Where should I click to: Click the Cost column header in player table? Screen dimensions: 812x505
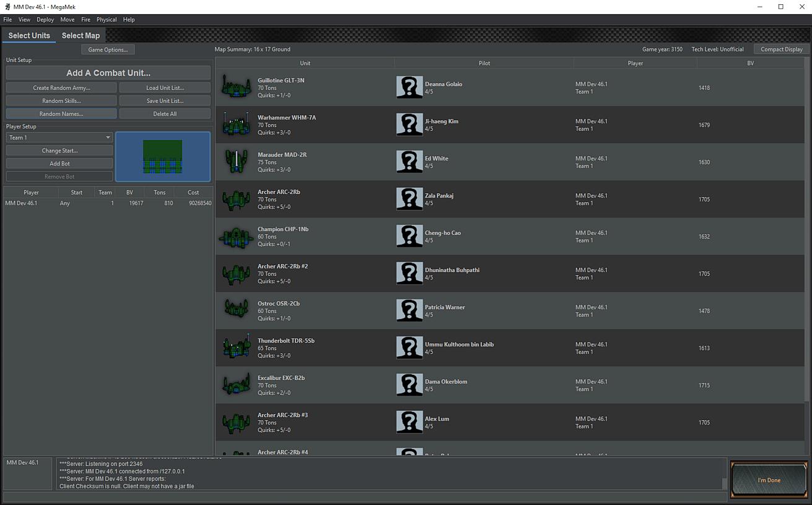click(193, 192)
